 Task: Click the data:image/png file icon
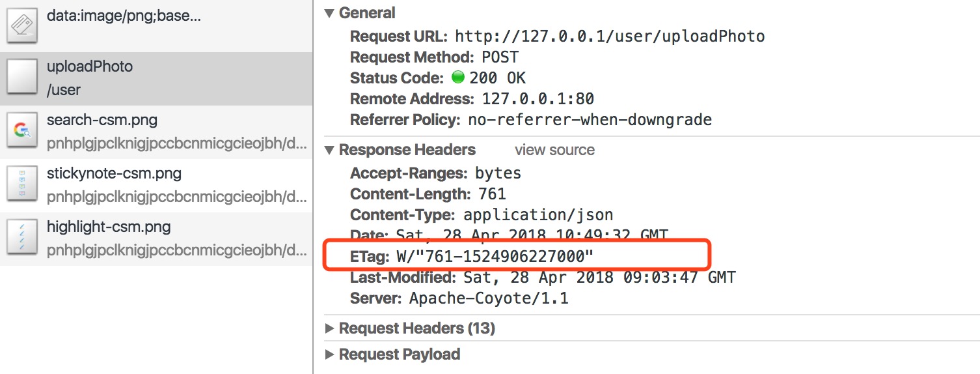click(23, 25)
